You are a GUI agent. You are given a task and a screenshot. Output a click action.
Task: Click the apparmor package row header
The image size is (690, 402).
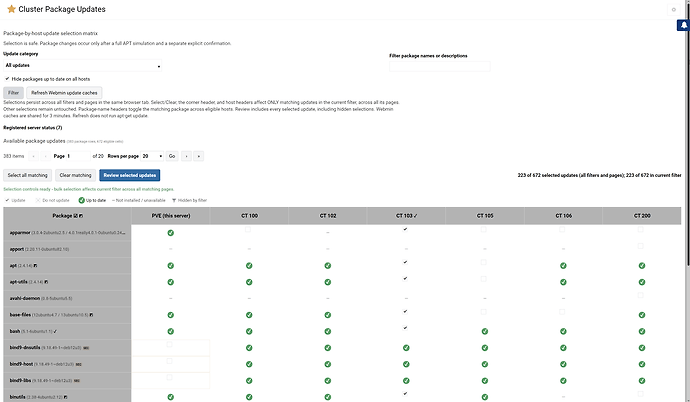[67, 233]
